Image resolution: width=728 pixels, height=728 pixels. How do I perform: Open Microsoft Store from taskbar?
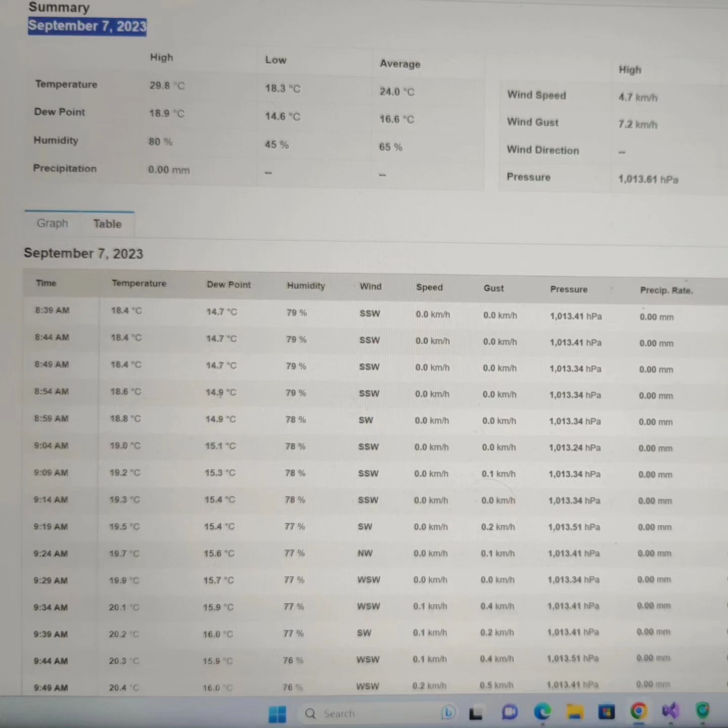click(606, 712)
